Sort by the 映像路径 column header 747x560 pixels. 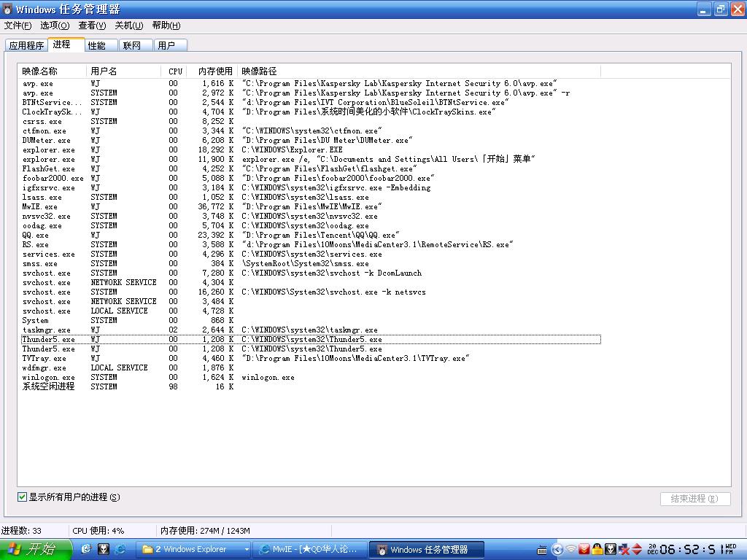pos(419,71)
